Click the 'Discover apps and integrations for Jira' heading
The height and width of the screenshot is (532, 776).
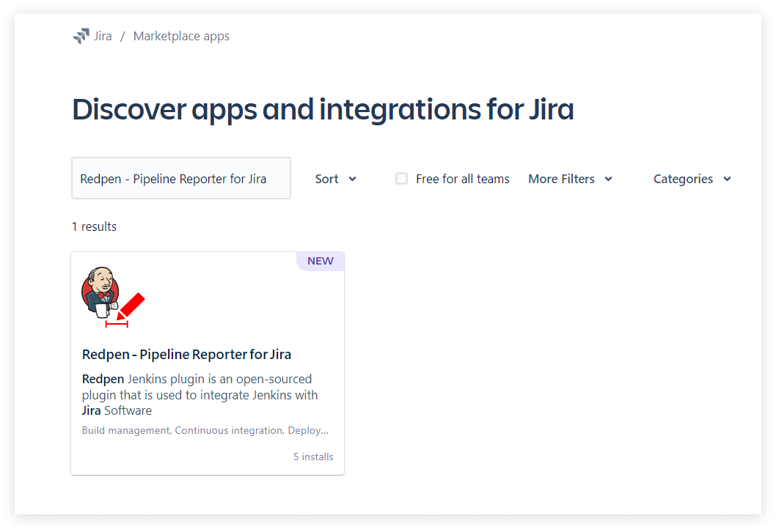coord(323,109)
